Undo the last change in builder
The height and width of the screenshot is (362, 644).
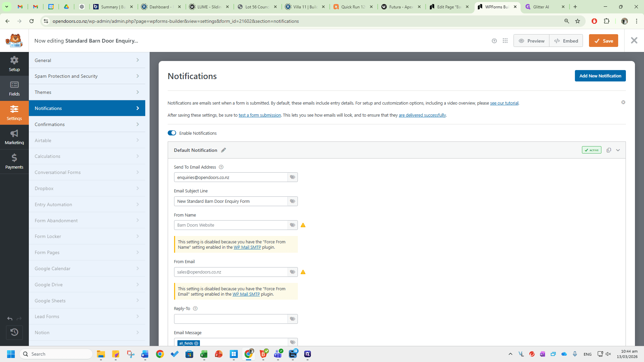tap(10, 319)
